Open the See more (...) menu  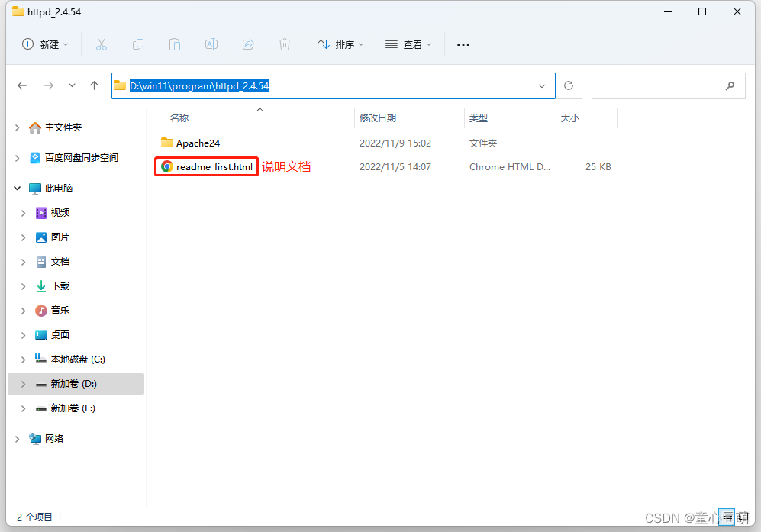pos(463,44)
